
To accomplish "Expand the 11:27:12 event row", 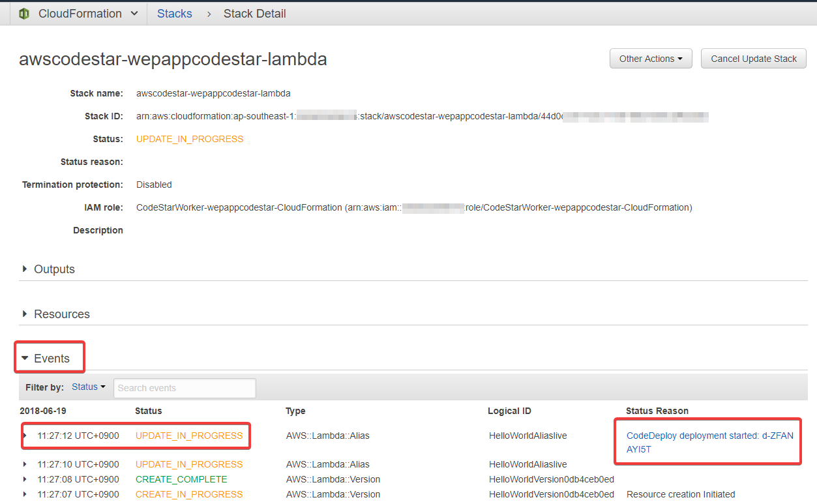I will (25, 436).
